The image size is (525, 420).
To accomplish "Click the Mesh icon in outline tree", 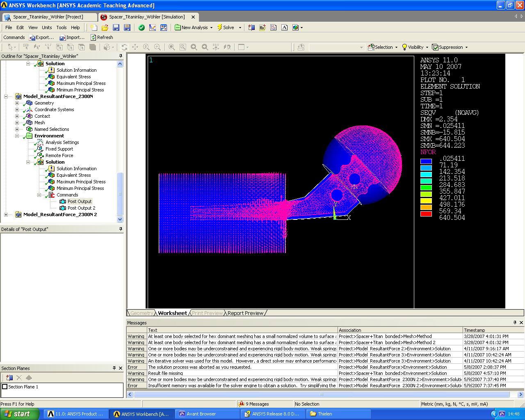I will [30, 123].
